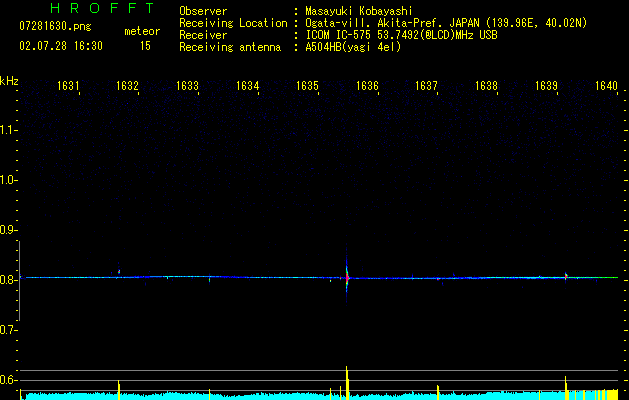Select the meteor count value 15

pyautogui.click(x=145, y=46)
